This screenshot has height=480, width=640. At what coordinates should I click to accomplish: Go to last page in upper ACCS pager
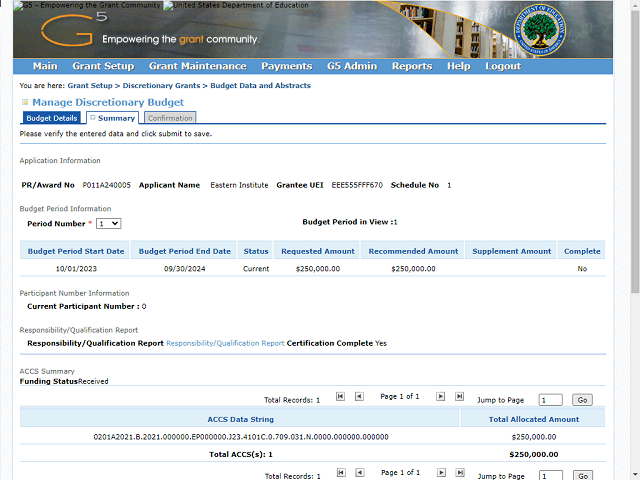tap(459, 396)
